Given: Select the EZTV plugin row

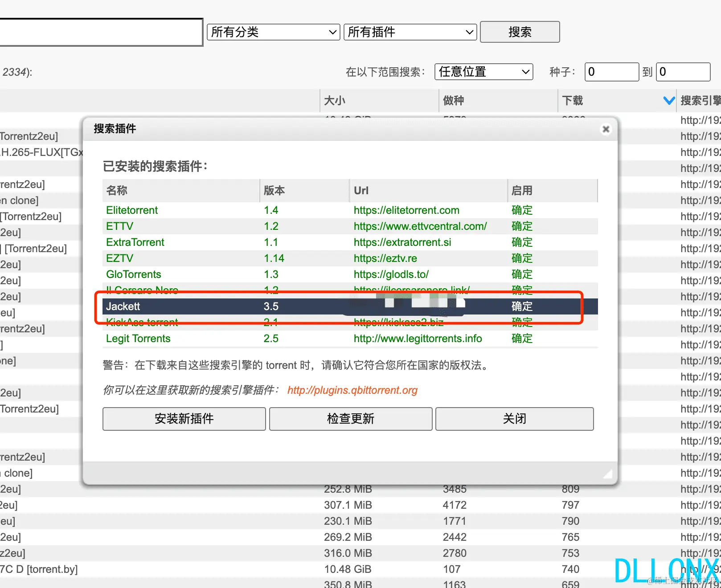Looking at the screenshot, I should click(350, 258).
